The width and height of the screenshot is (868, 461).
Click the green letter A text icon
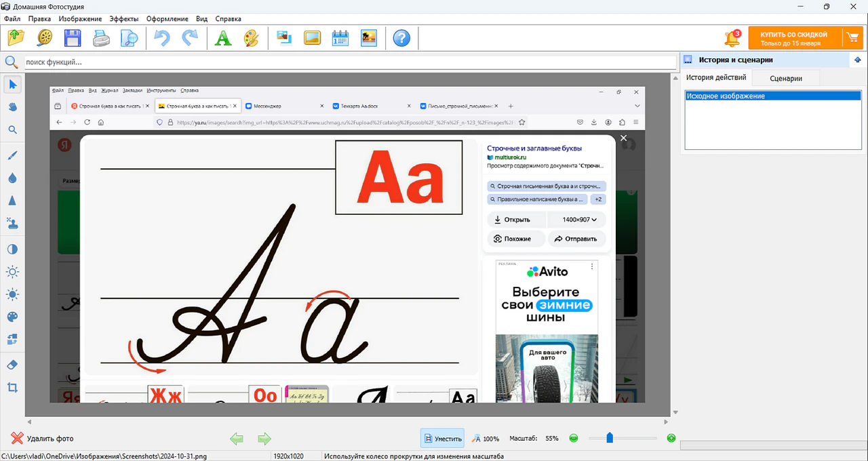(x=223, y=38)
